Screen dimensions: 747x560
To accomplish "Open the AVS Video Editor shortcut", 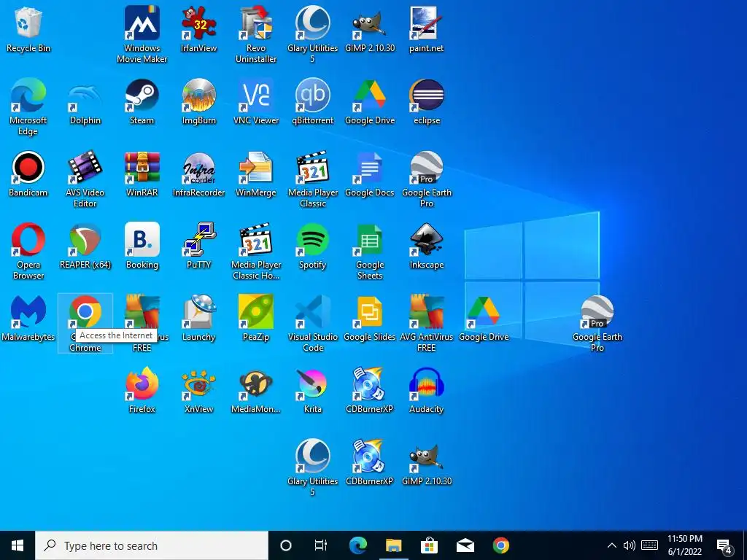I will tap(85, 179).
